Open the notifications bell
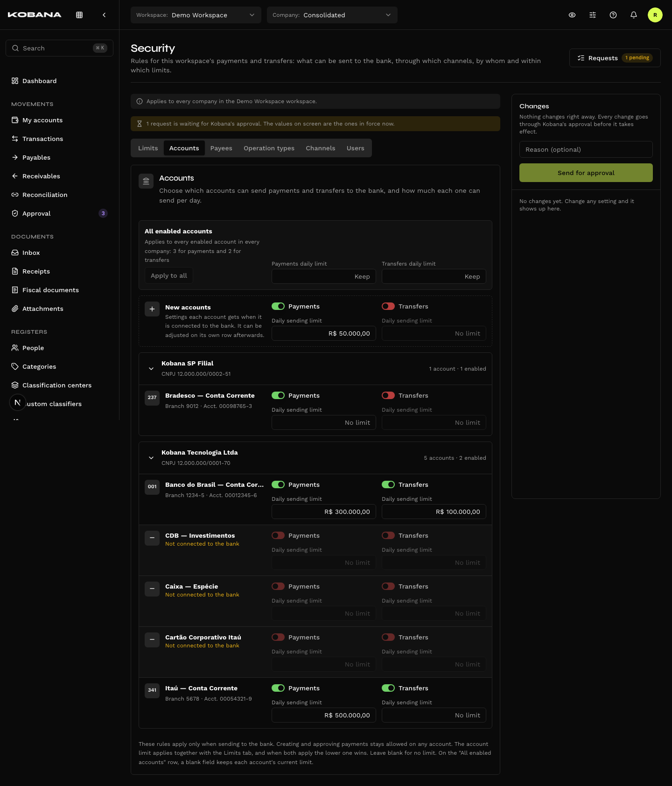 tap(634, 15)
